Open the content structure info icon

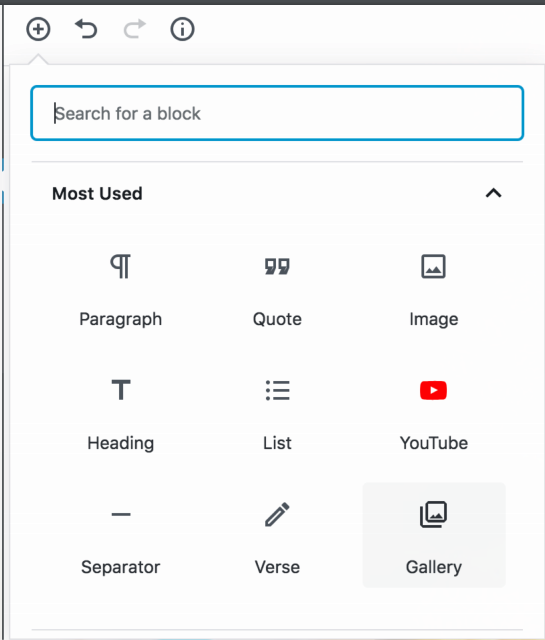(x=182, y=29)
